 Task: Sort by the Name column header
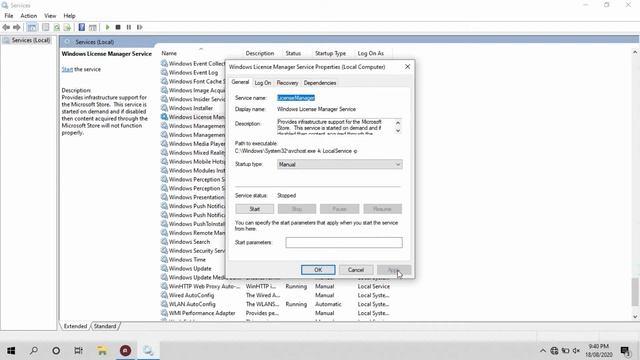click(169, 53)
